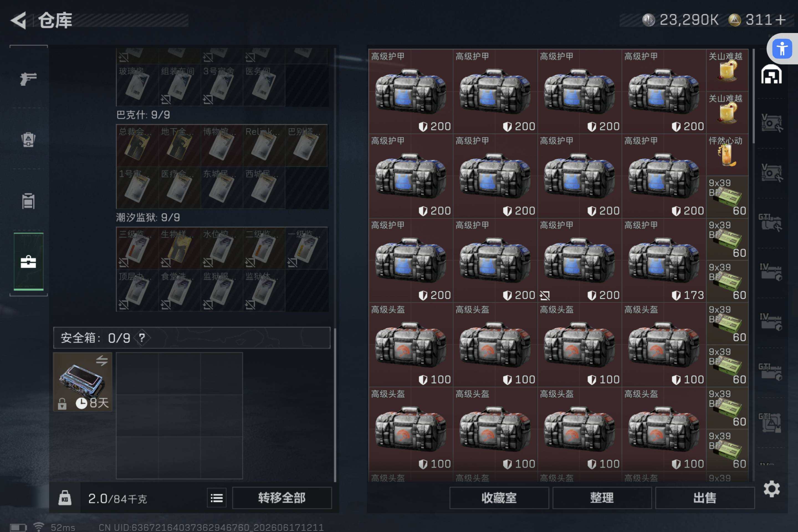Select the 玻璃房 keycard
This screenshot has width=798, height=532.
(137, 85)
